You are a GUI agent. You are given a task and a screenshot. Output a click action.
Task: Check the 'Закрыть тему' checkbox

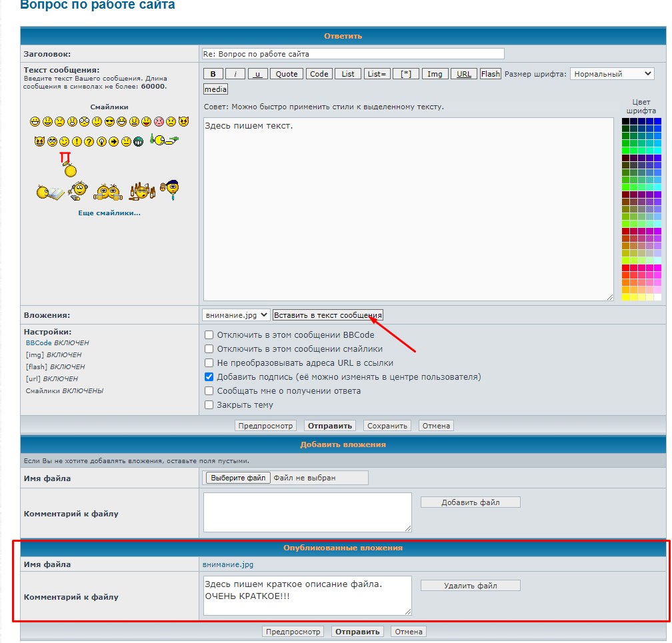[x=209, y=405]
